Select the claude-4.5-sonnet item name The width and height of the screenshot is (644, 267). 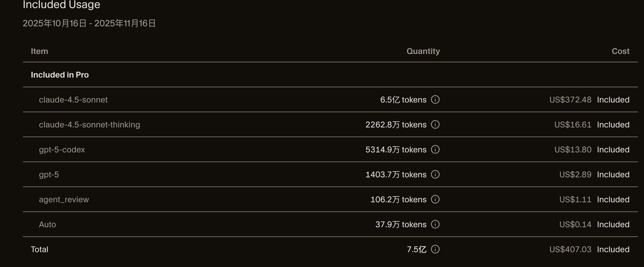[73, 100]
